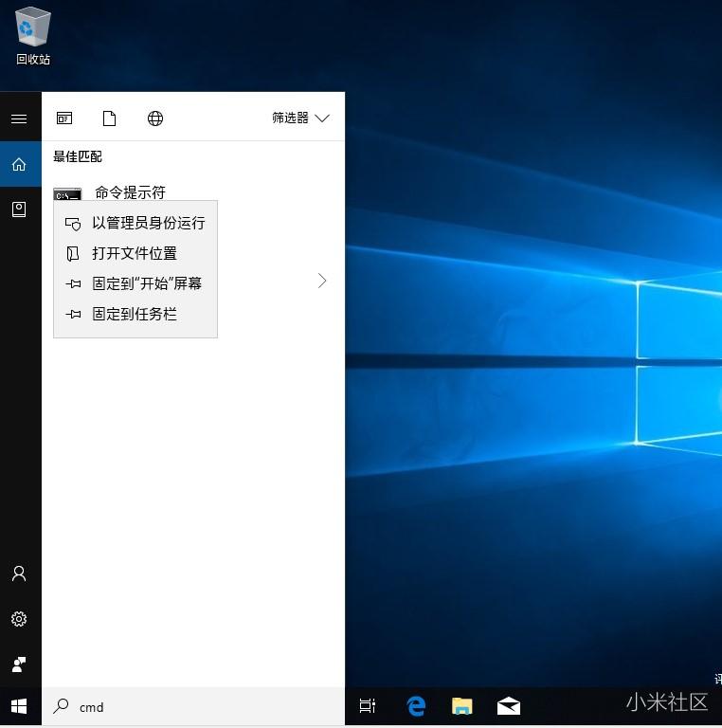Open settings gear in search sidebar
This screenshot has height=728, width=722.
coord(19,619)
